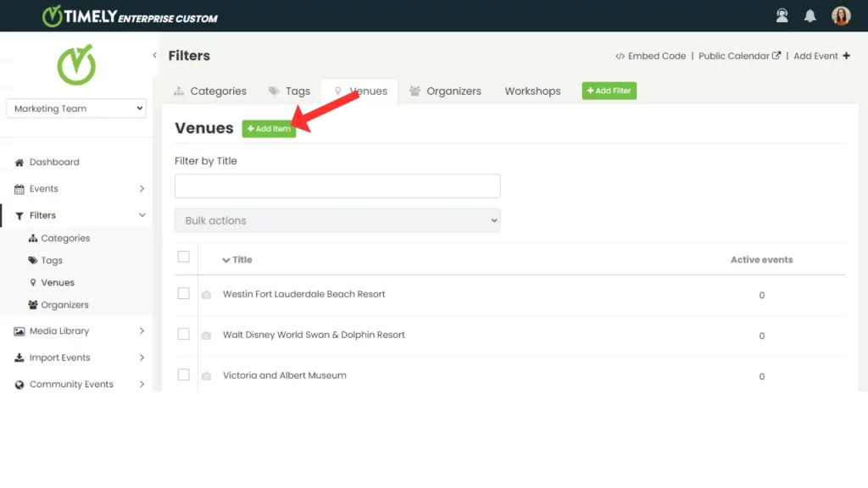This screenshot has width=868, height=488.
Task: Open Westin Fort Lauderdale Beach Resort venue
Action: click(304, 294)
